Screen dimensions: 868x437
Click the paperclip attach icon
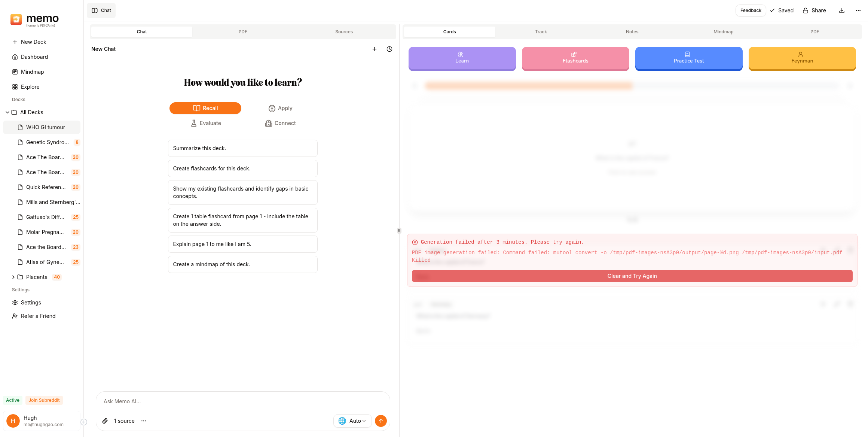(x=105, y=421)
